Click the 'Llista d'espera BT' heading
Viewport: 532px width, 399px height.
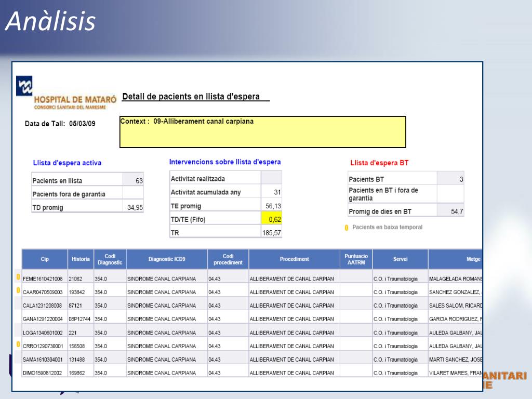point(379,163)
